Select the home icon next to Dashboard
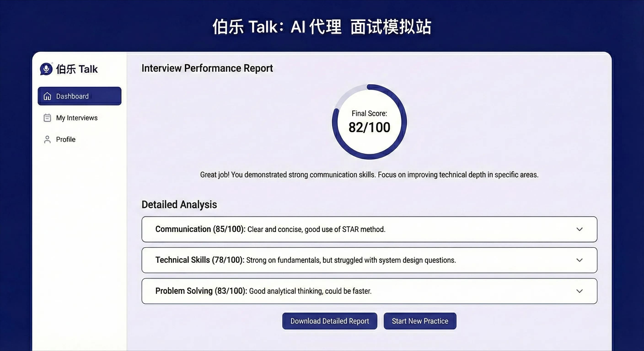644x351 pixels. click(48, 96)
